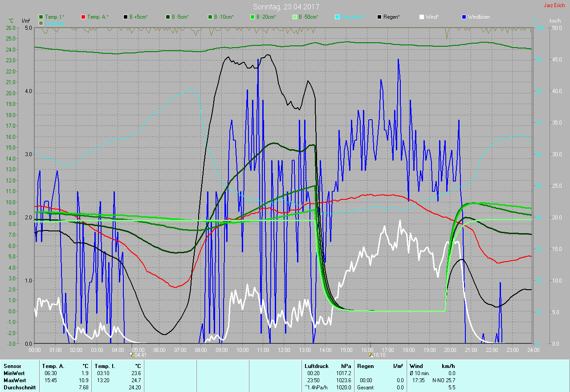
Task: Click the Sonntag, 23.04.2017 chart title
Action: [286, 7]
